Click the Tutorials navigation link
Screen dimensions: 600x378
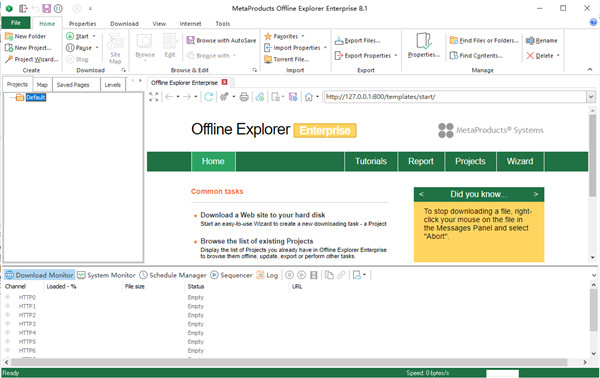371,161
